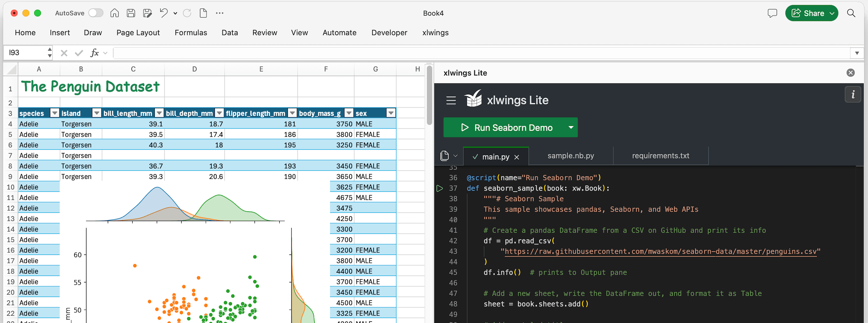Click the Search magnifier icon
868x323 pixels.
[x=851, y=13]
